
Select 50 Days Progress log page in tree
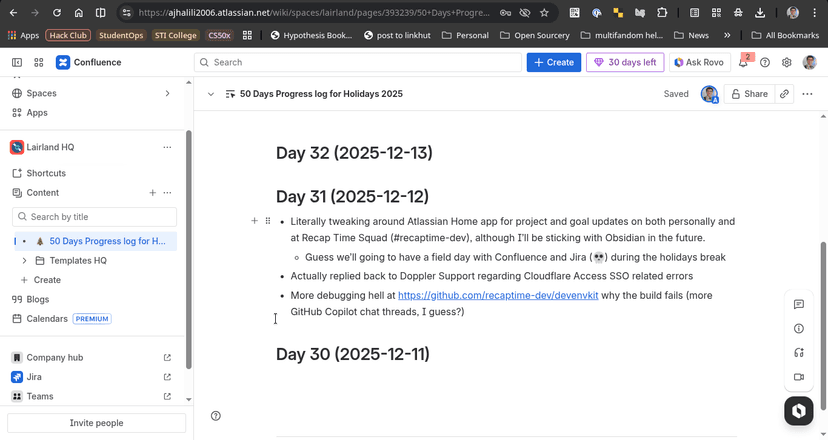106,241
